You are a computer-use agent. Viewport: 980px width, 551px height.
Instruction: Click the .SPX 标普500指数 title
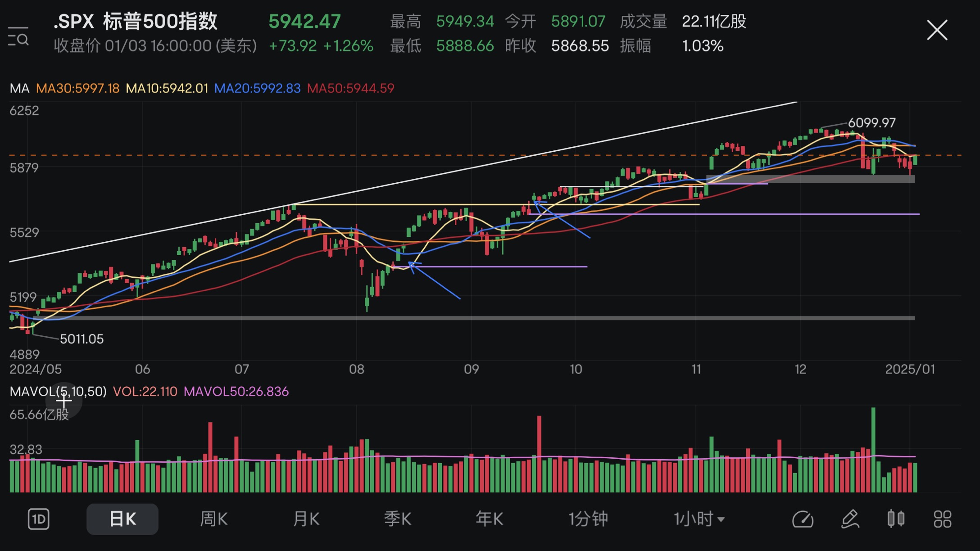click(x=135, y=22)
